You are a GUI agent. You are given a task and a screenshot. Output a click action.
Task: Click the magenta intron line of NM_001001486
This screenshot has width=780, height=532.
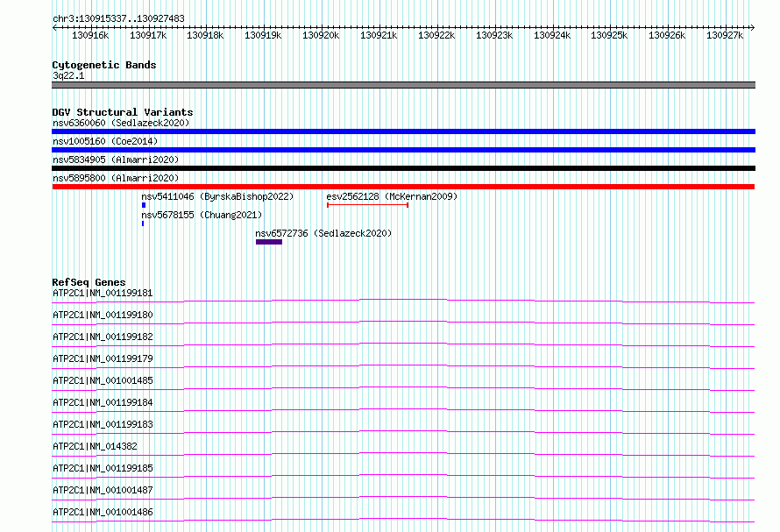pyautogui.click(x=403, y=519)
